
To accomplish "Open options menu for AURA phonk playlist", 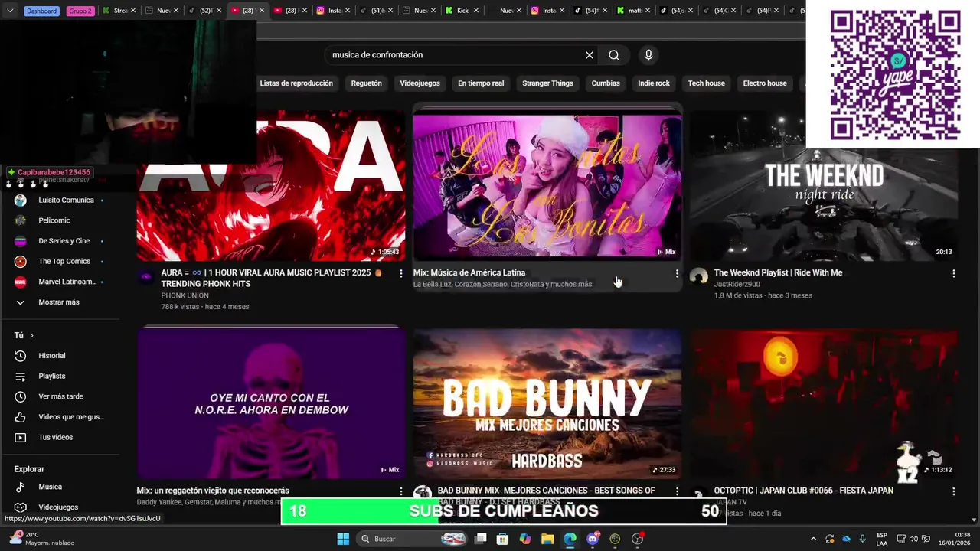I will (400, 273).
